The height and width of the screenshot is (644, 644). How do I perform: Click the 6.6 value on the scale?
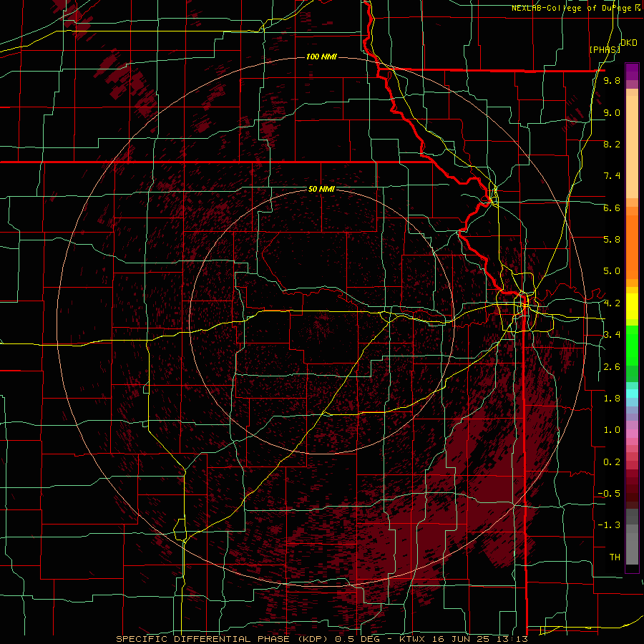point(612,208)
